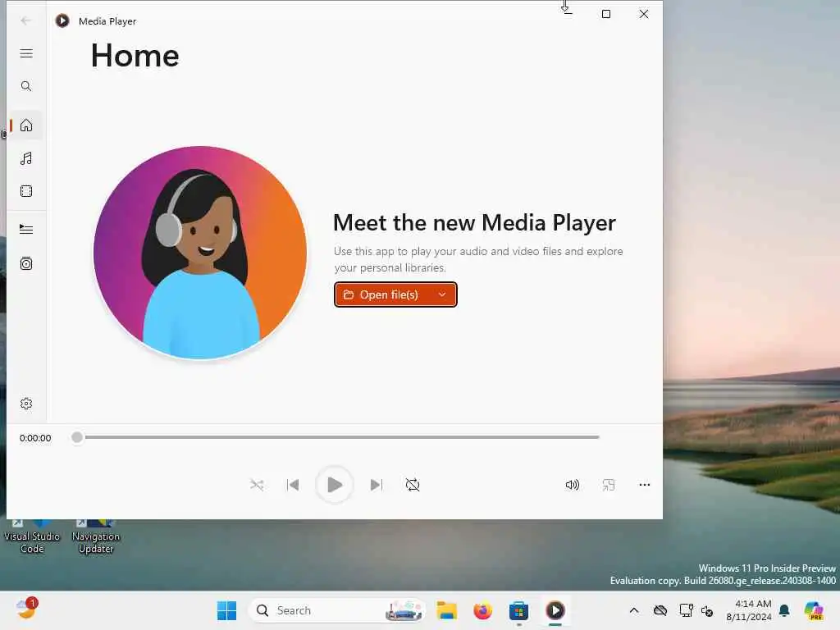Screen dimensions: 840x630
Task: Click the headphones illustration image
Action: pos(200,253)
